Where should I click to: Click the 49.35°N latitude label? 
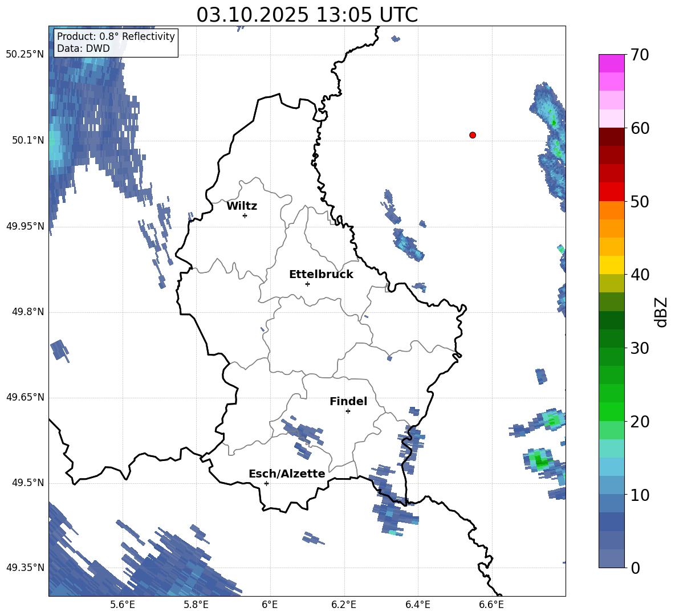click(25, 568)
